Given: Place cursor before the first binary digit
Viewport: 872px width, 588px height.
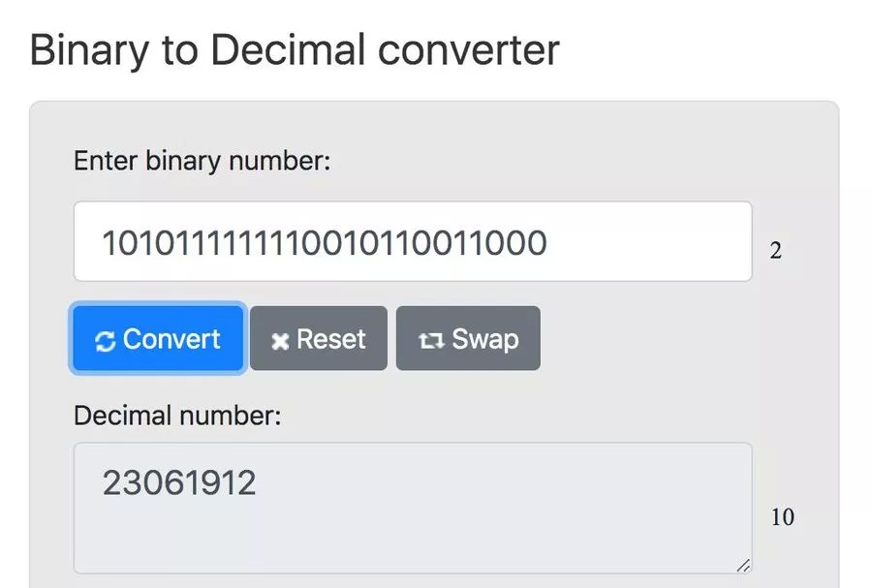Looking at the screenshot, I should click(102, 242).
